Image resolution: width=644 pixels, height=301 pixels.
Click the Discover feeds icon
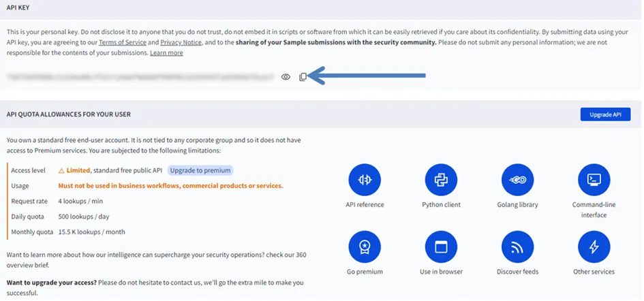click(x=517, y=247)
